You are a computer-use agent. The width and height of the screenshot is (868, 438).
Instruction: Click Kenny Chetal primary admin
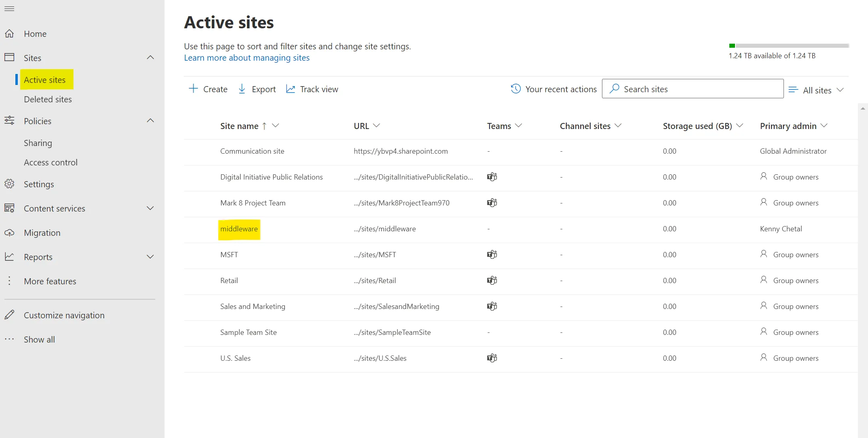(781, 229)
